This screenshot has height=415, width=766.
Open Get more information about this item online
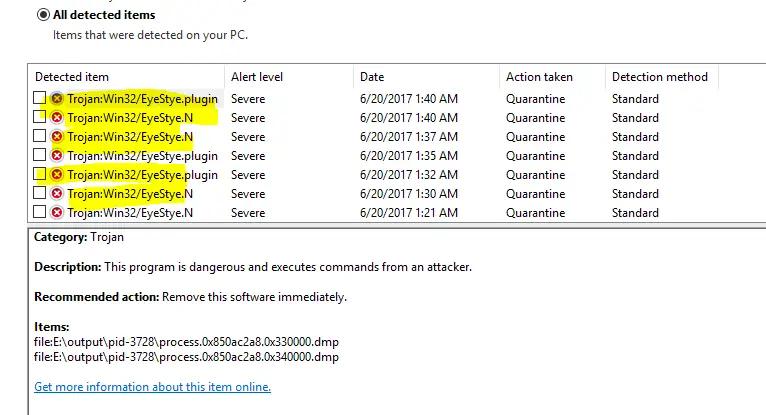[152, 387]
